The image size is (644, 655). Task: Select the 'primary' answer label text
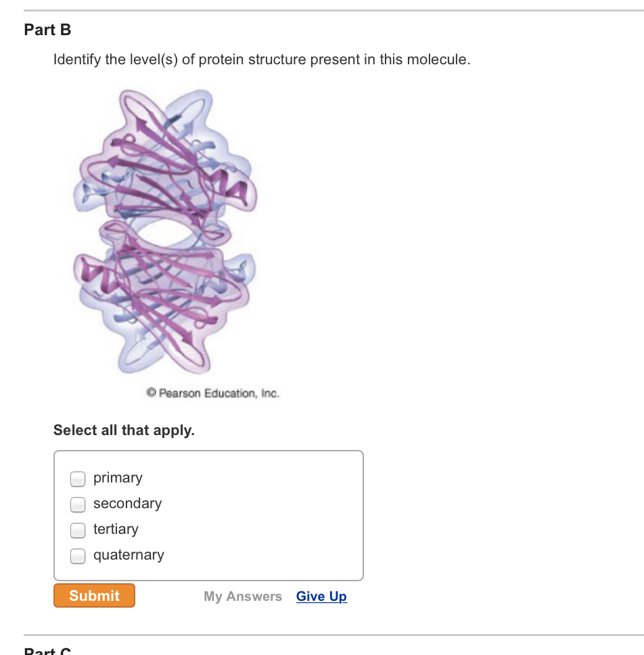coord(118,478)
